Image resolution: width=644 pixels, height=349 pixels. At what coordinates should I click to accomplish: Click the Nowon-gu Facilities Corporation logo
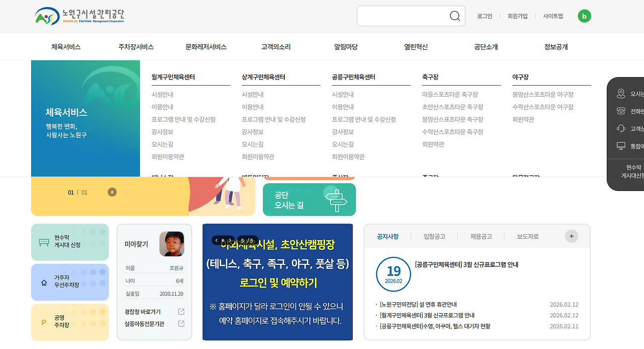(x=79, y=16)
